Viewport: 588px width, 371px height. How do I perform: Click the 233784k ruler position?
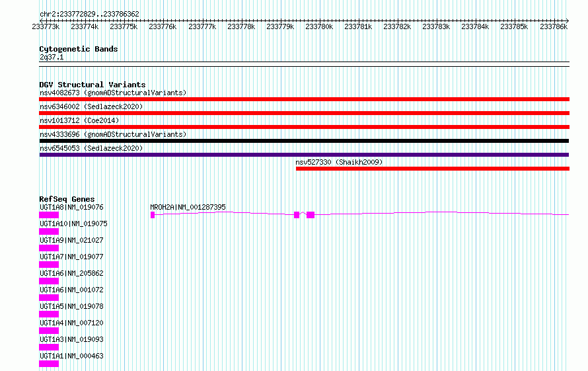click(x=475, y=26)
